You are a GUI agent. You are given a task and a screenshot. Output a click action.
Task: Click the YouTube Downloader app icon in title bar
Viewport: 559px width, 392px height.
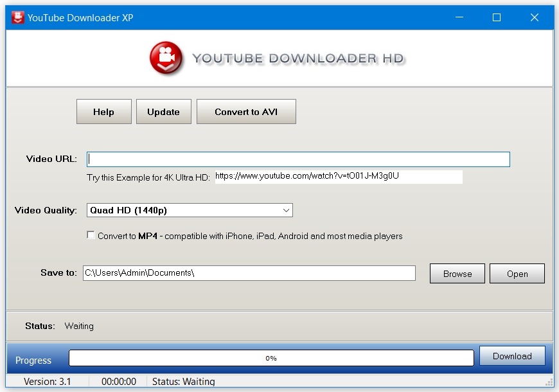[x=17, y=17]
